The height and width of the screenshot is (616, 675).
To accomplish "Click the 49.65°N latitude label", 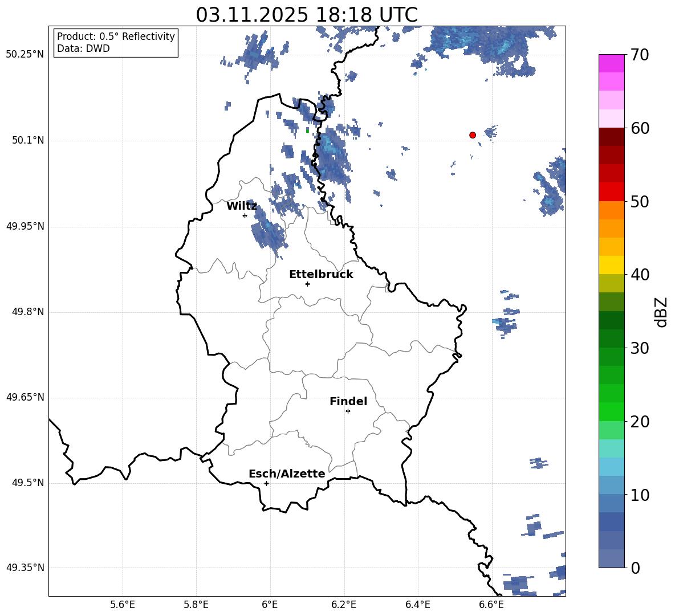I will pyautogui.click(x=25, y=397).
